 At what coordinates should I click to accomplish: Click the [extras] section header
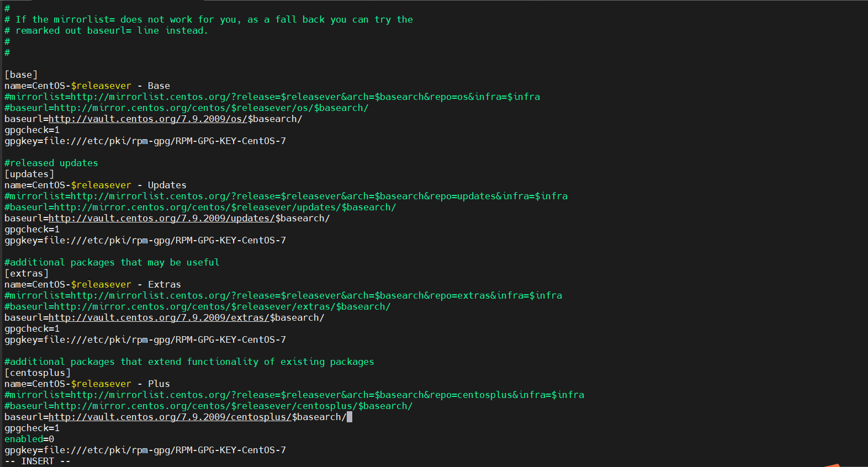click(27, 274)
